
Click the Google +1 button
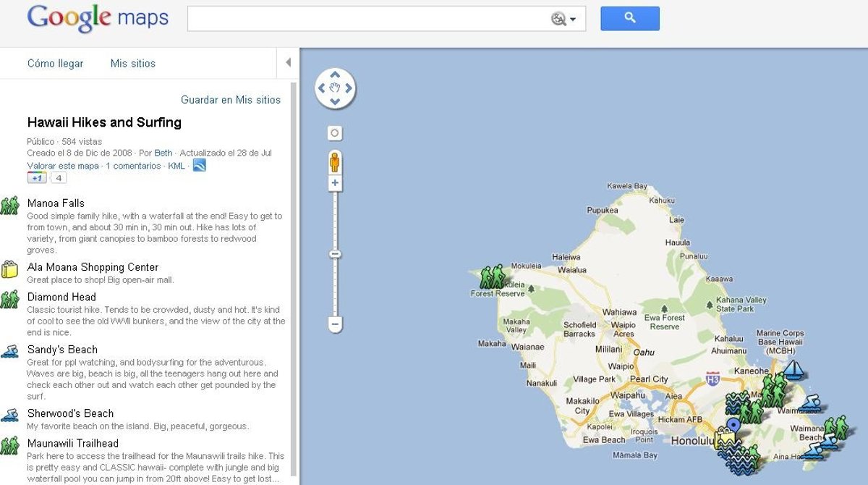[x=36, y=178]
